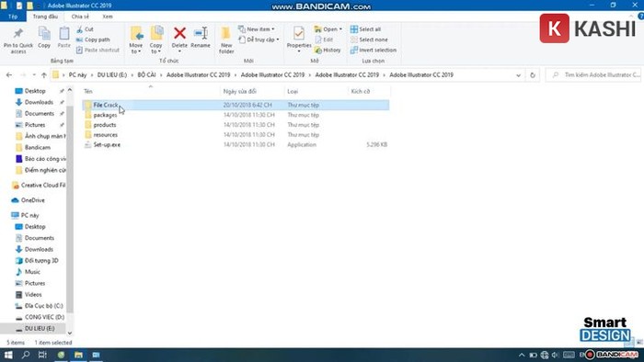Click the History icon

[x=318, y=50]
